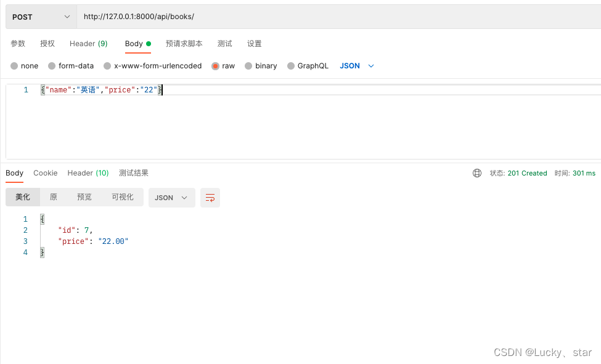Select the binary radio button

(x=248, y=66)
